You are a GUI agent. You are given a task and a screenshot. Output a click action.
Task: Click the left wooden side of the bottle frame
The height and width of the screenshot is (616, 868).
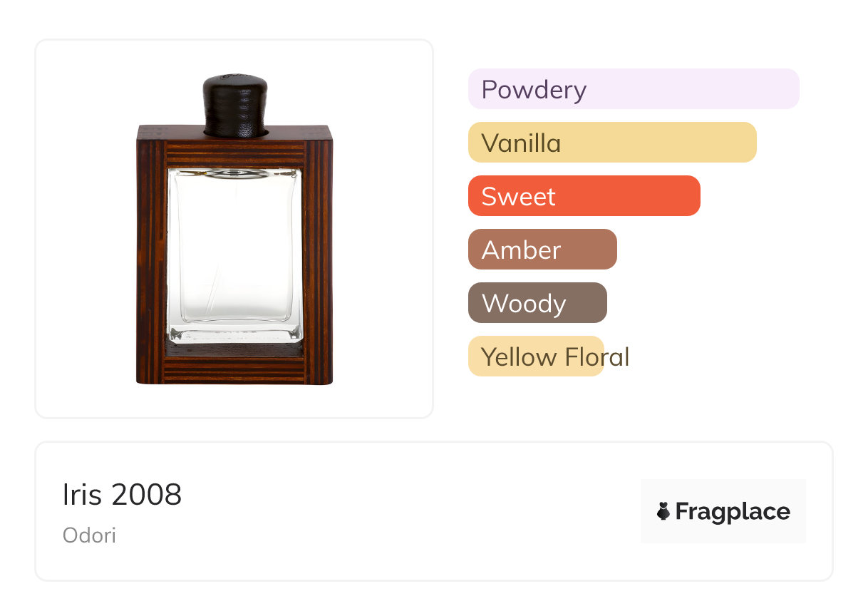(x=150, y=257)
